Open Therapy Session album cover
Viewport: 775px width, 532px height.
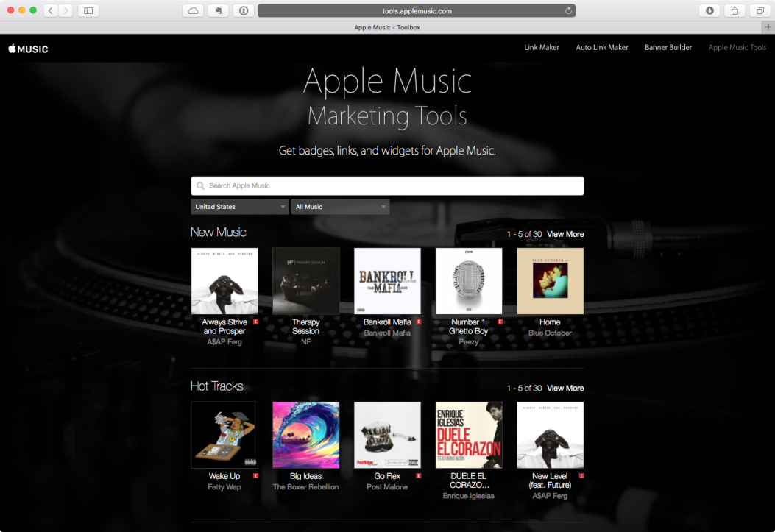(306, 281)
